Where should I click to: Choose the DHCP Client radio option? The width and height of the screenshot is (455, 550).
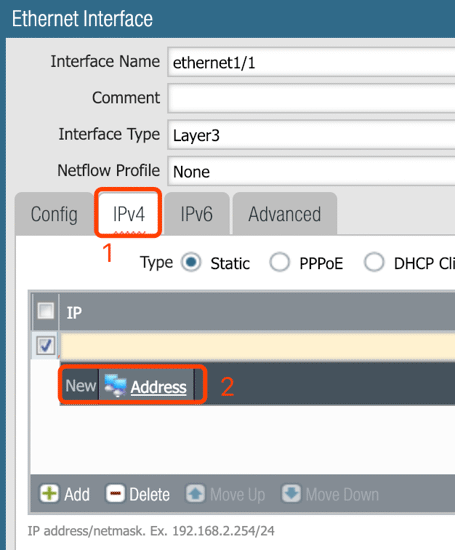point(374,262)
